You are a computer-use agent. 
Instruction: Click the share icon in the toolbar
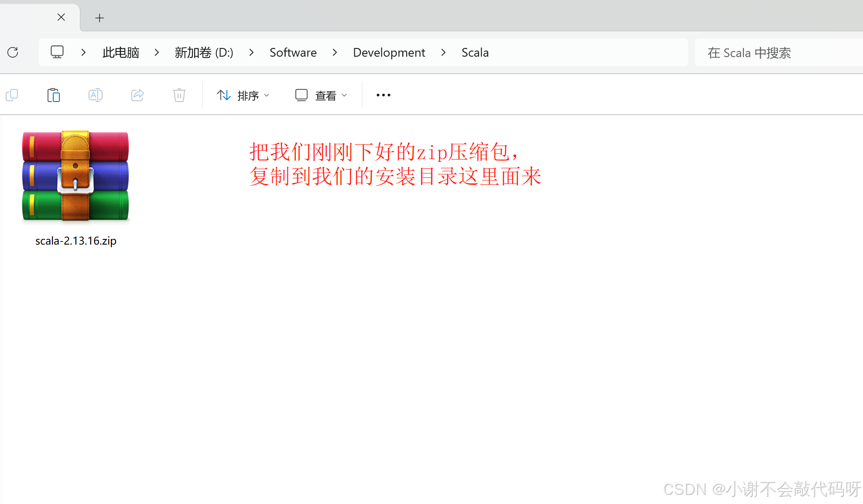[x=137, y=95]
